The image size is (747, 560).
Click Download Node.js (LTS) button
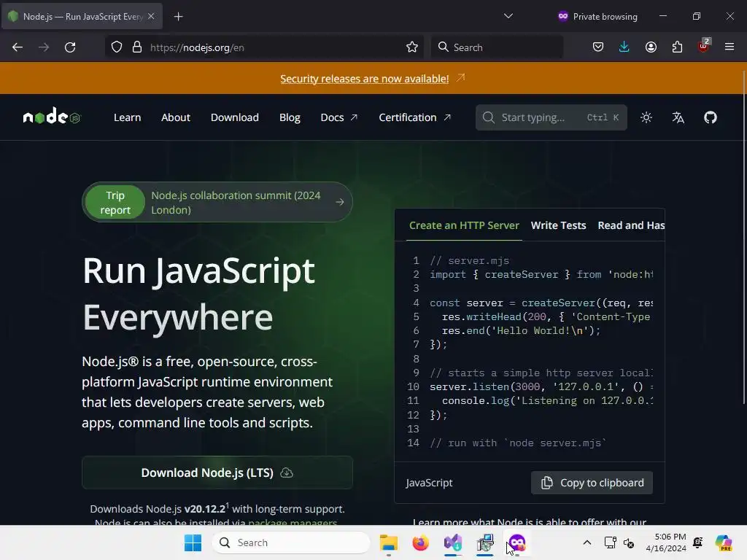(217, 472)
